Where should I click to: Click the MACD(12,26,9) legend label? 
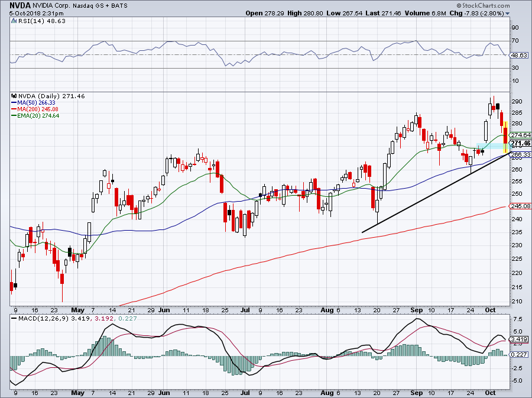43,319
